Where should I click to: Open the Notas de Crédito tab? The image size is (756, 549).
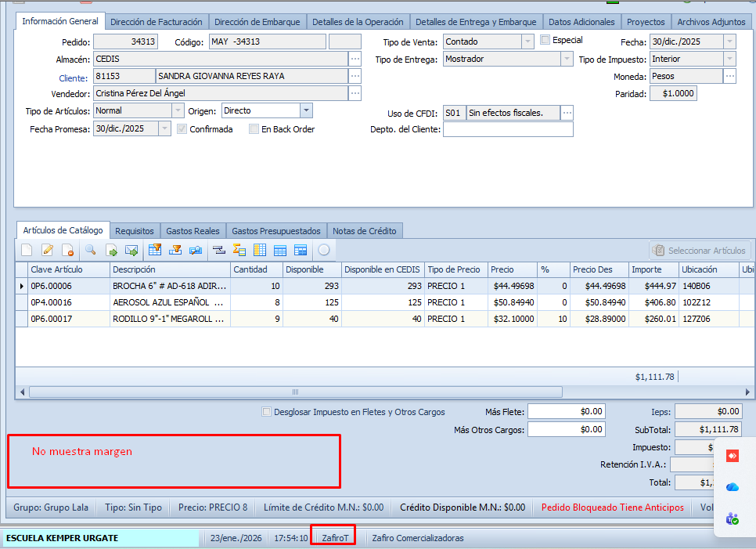(x=365, y=231)
